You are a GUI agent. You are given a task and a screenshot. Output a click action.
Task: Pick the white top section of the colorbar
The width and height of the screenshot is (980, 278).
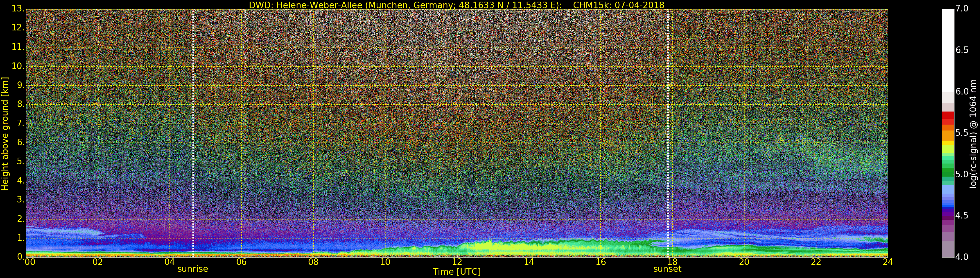click(x=948, y=51)
